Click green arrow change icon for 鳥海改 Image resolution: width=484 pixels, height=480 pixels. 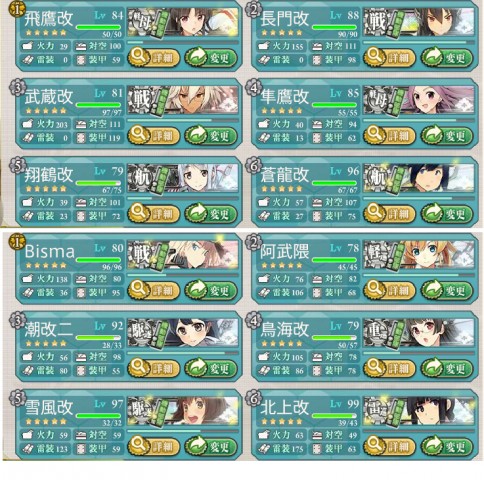point(432,368)
